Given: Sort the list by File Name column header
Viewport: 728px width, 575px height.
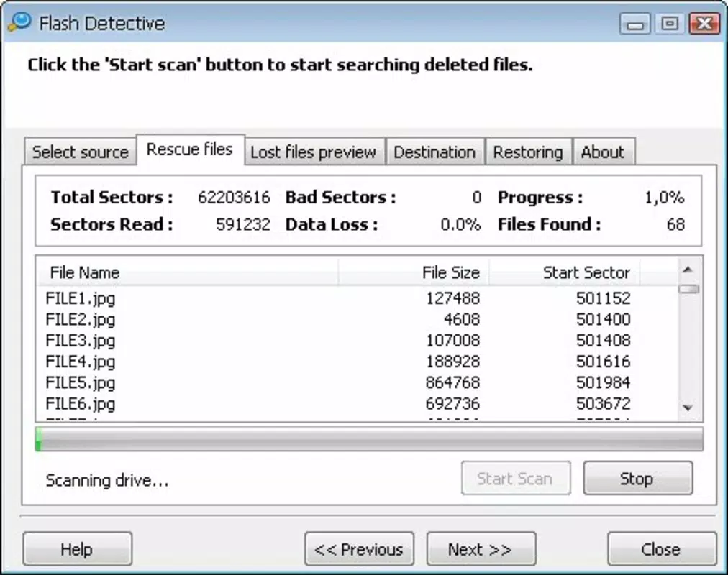Looking at the screenshot, I should tap(187, 272).
